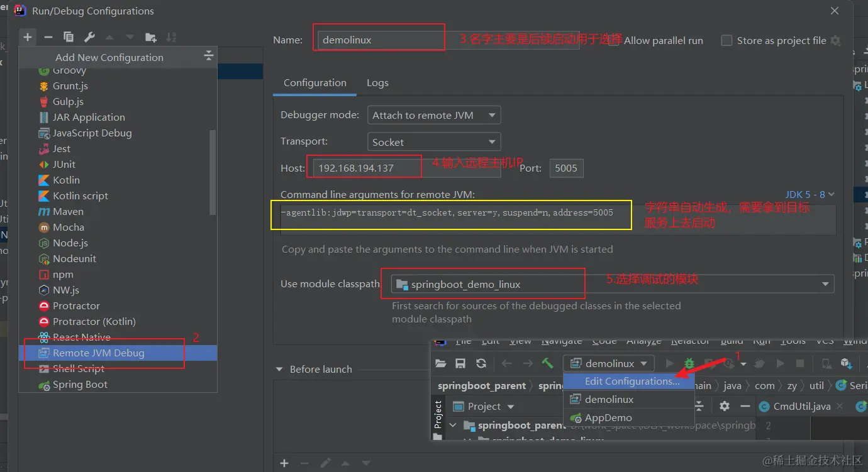Toggle the Allow parallel run checkbox
Viewport: 868px width, 472px height.
pyautogui.click(x=613, y=40)
